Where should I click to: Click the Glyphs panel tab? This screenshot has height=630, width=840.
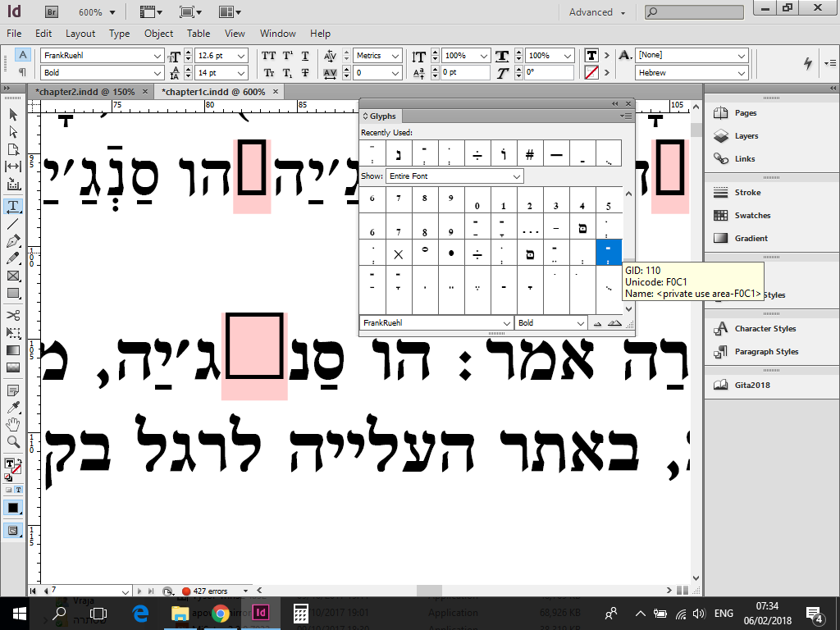(x=382, y=116)
